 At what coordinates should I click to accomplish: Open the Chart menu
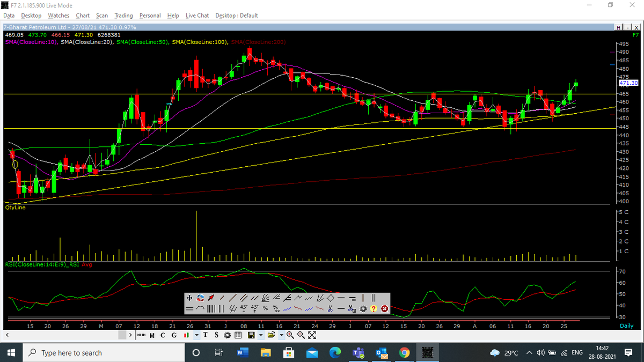(x=83, y=16)
